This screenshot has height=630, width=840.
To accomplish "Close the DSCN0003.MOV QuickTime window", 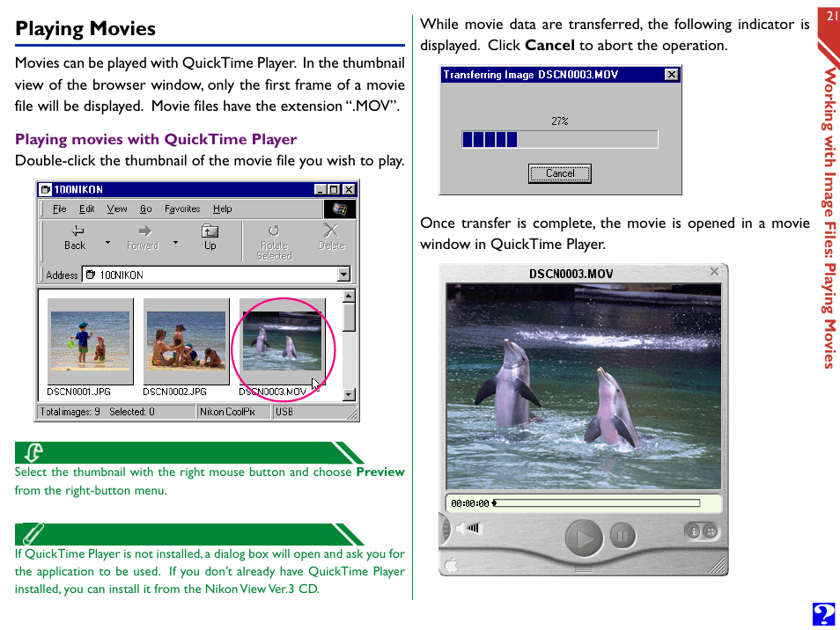I will 714,272.
